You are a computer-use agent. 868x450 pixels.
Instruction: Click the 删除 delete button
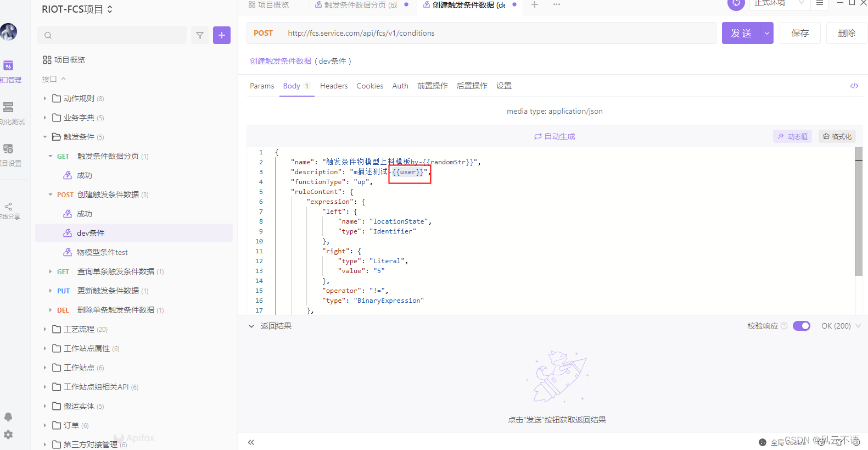847,33
